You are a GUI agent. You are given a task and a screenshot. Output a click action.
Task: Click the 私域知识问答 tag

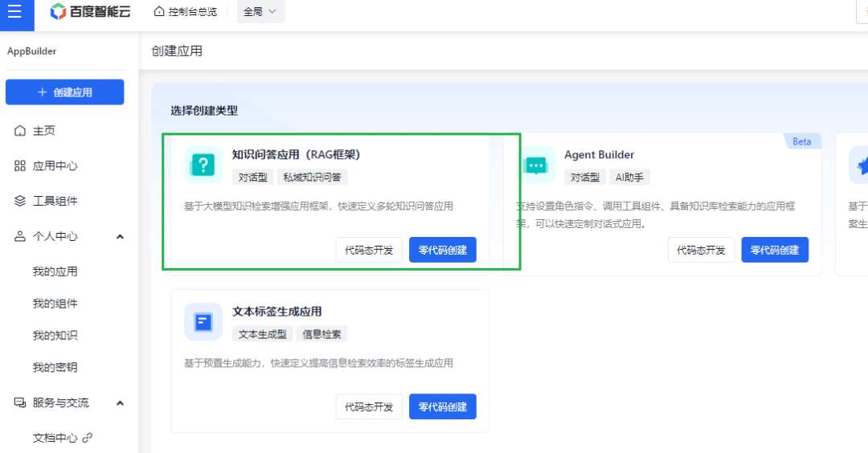pos(312,177)
